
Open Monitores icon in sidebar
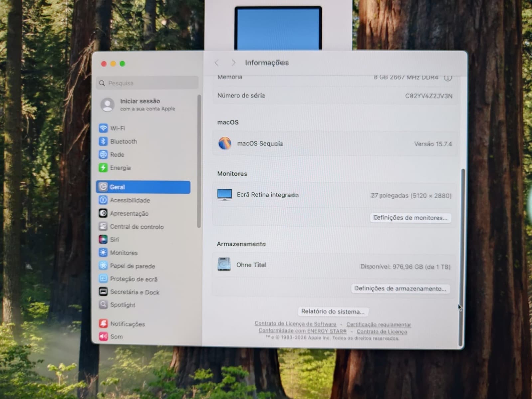pyautogui.click(x=103, y=253)
